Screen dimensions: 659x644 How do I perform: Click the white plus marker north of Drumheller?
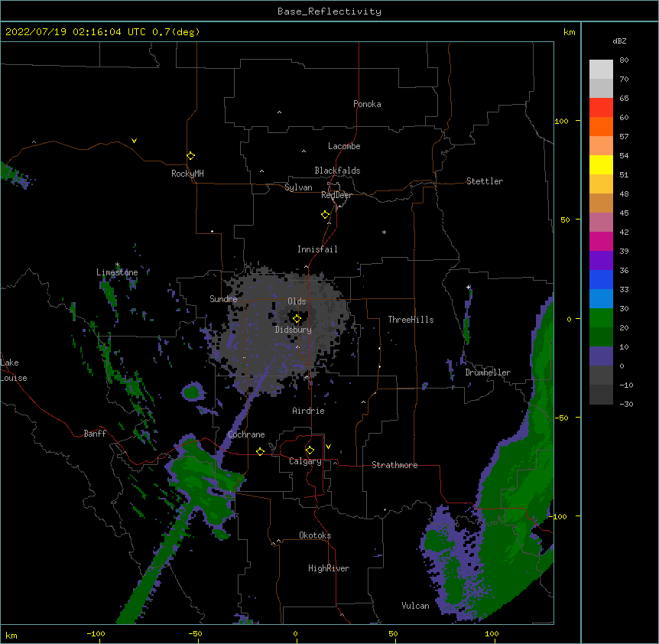pyautogui.click(x=468, y=287)
